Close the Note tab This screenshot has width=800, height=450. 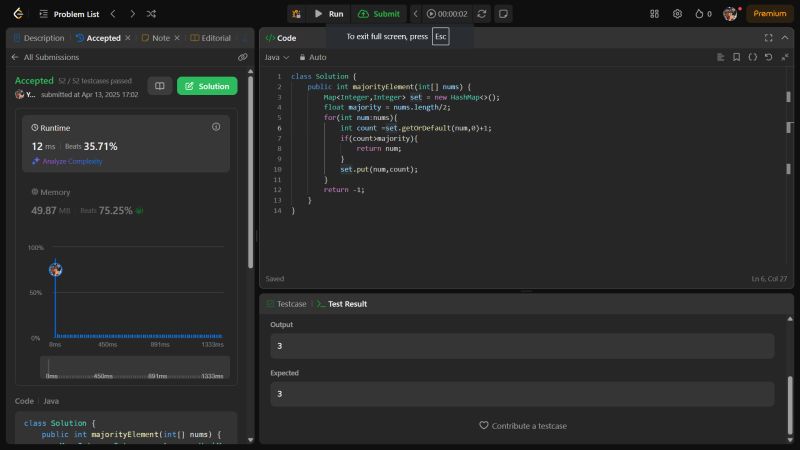coord(177,38)
